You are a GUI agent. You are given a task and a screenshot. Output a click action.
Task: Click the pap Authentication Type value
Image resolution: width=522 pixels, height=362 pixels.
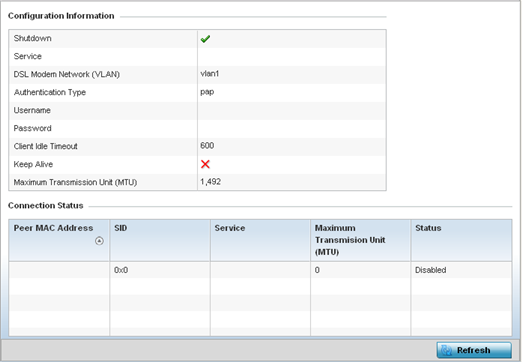pos(207,92)
